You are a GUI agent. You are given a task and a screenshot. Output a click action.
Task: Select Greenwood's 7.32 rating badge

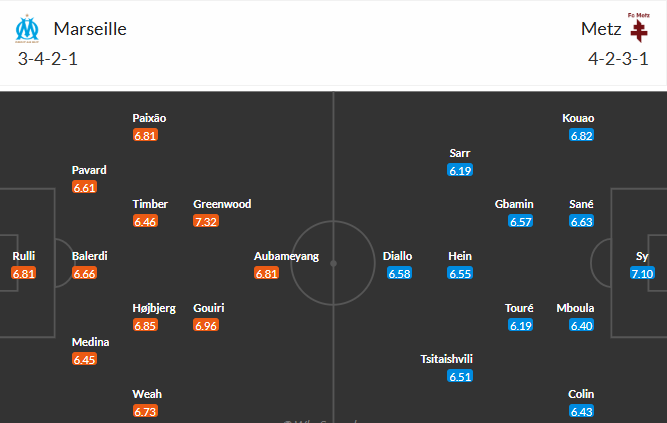point(207,221)
